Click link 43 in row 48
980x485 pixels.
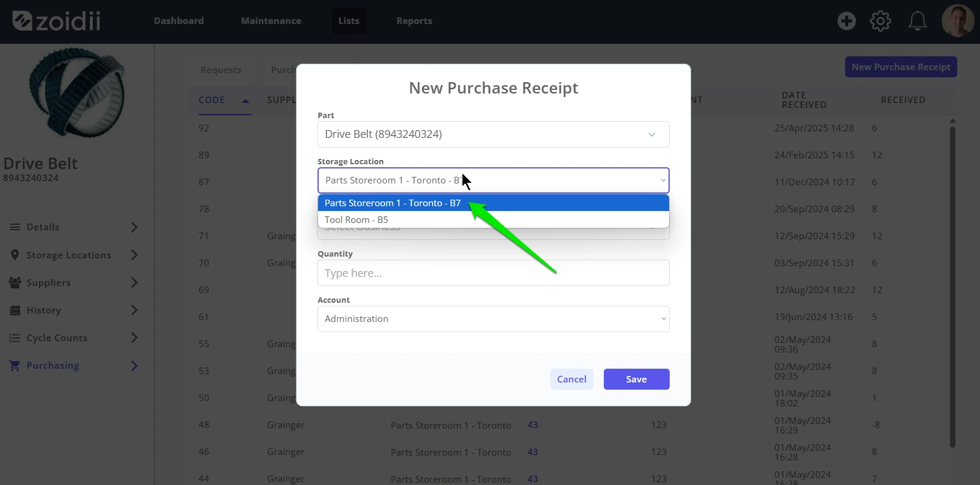pyautogui.click(x=533, y=425)
